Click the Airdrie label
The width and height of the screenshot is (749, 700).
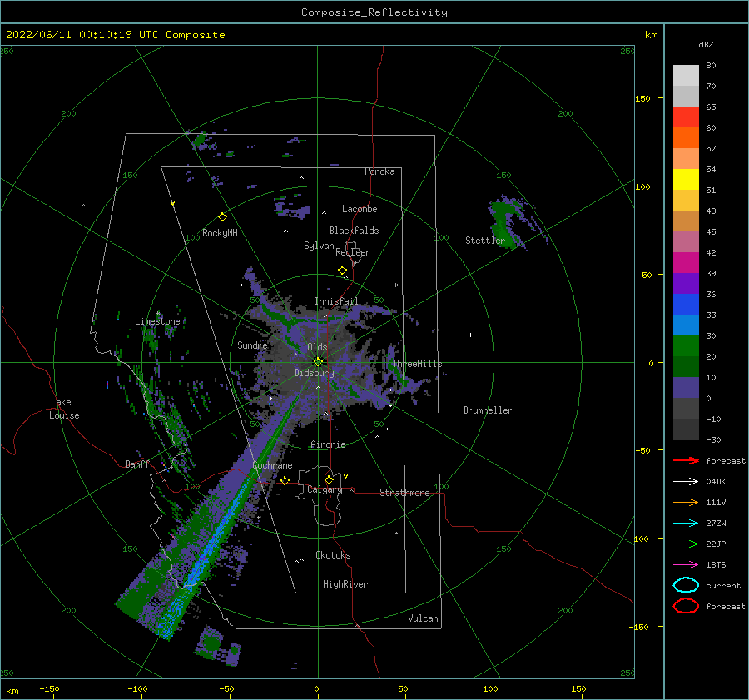pyautogui.click(x=328, y=444)
